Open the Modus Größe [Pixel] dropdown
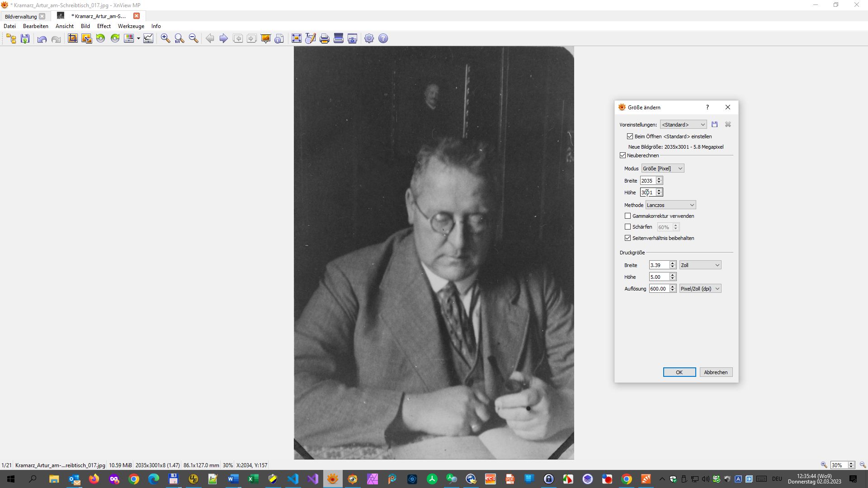868x488 pixels. coord(662,169)
